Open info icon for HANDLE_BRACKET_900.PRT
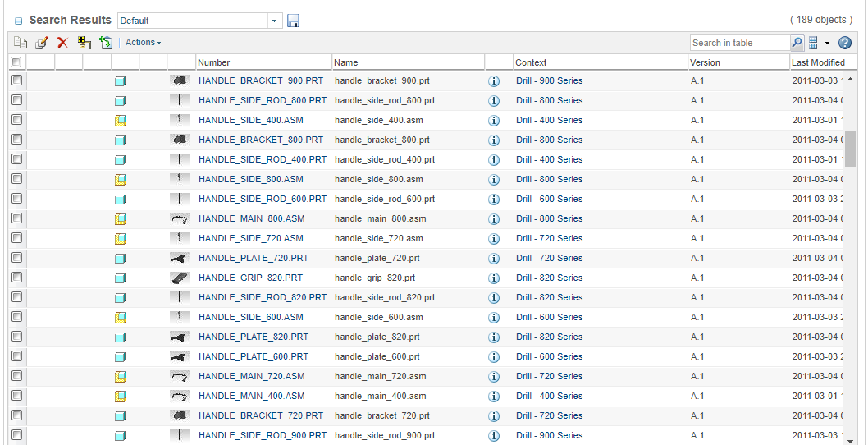The image size is (868, 445). pos(494,81)
